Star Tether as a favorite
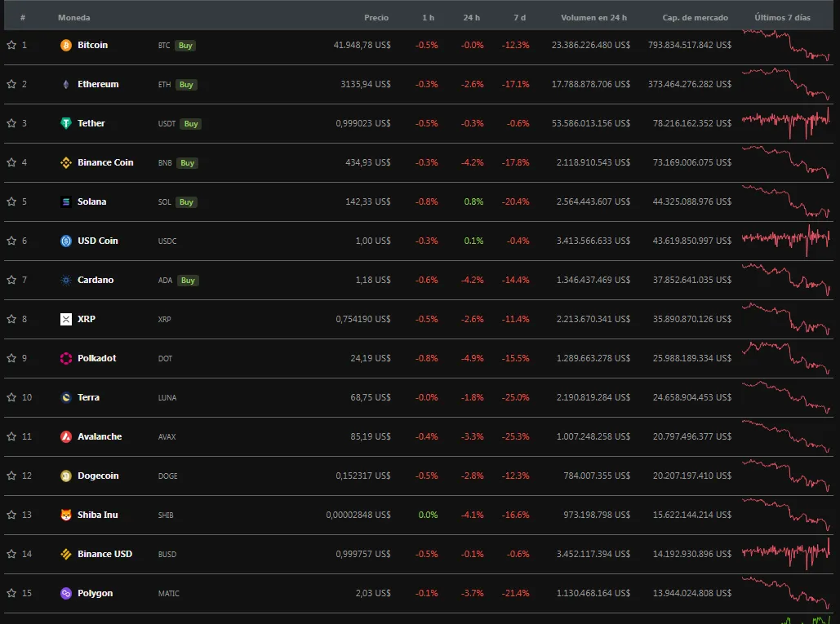 pyautogui.click(x=11, y=123)
